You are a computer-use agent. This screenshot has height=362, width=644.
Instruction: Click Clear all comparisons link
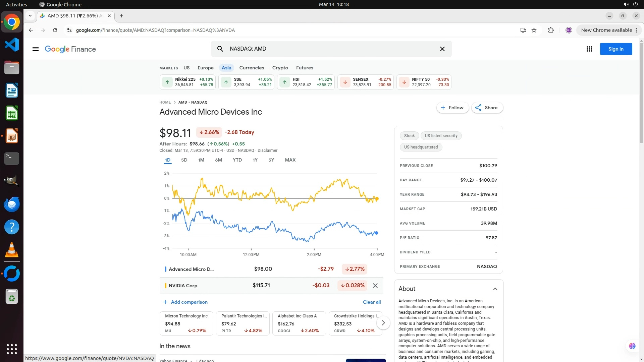point(372,302)
